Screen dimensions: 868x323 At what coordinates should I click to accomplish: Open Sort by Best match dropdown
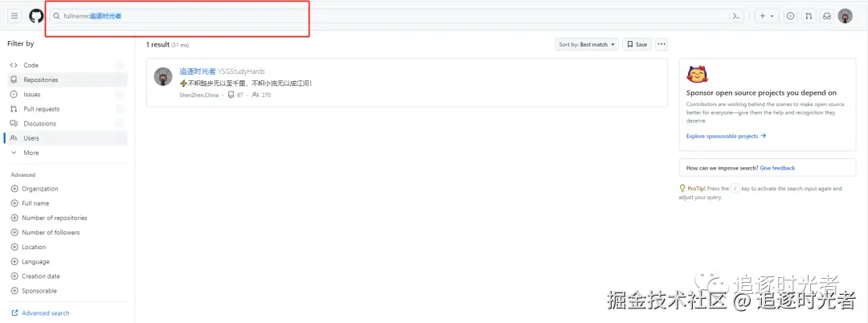tap(587, 44)
